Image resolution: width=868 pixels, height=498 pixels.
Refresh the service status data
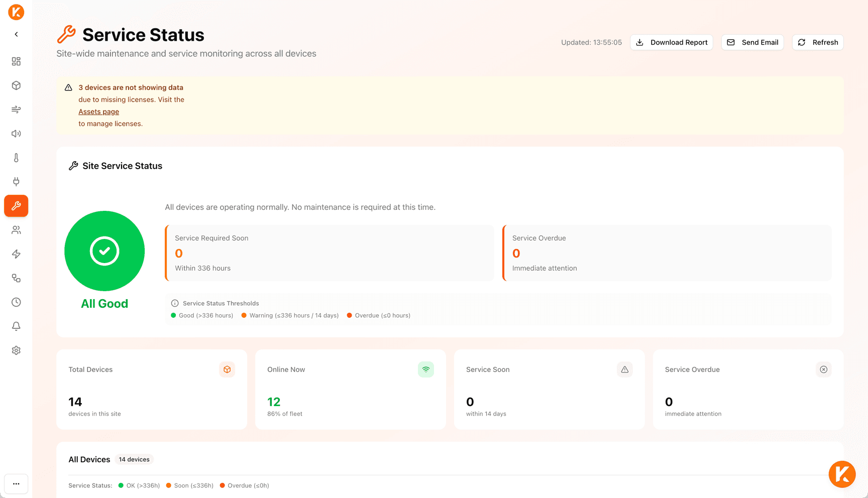818,42
